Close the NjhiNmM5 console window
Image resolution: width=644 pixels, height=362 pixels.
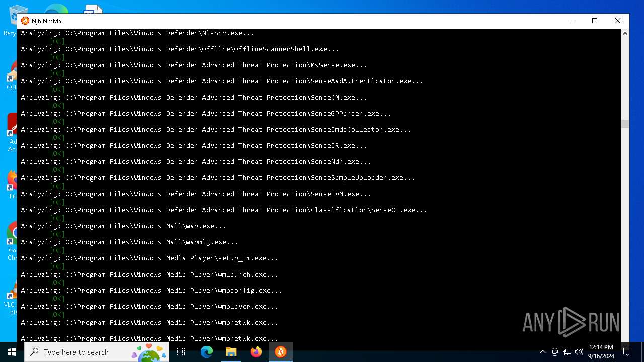click(x=618, y=21)
